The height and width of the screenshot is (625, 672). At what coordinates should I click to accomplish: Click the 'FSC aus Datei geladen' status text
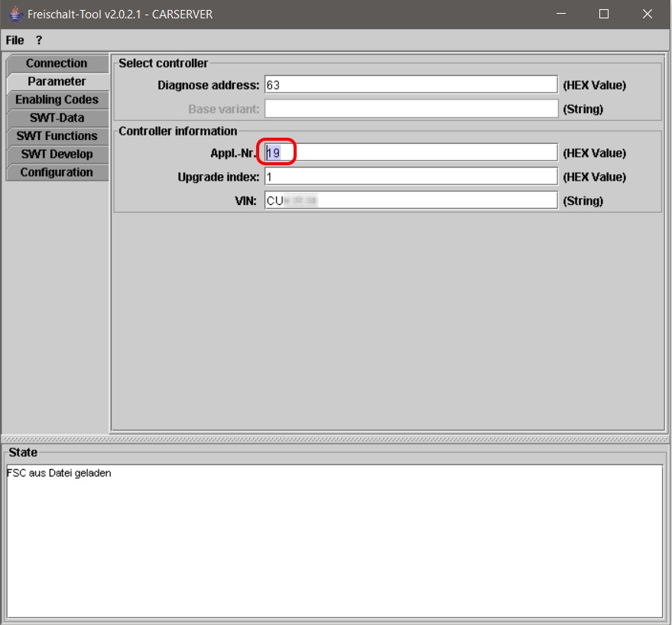tap(59, 473)
